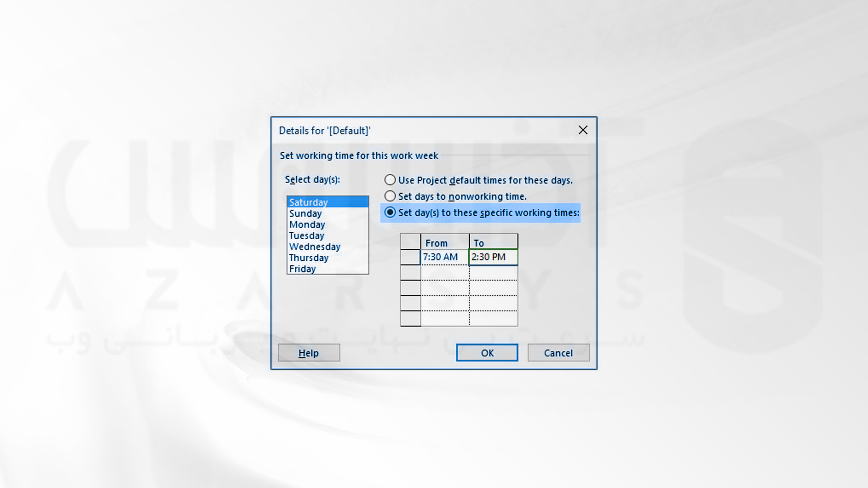
Task: Select Wednesday in the day list
Action: click(328, 247)
